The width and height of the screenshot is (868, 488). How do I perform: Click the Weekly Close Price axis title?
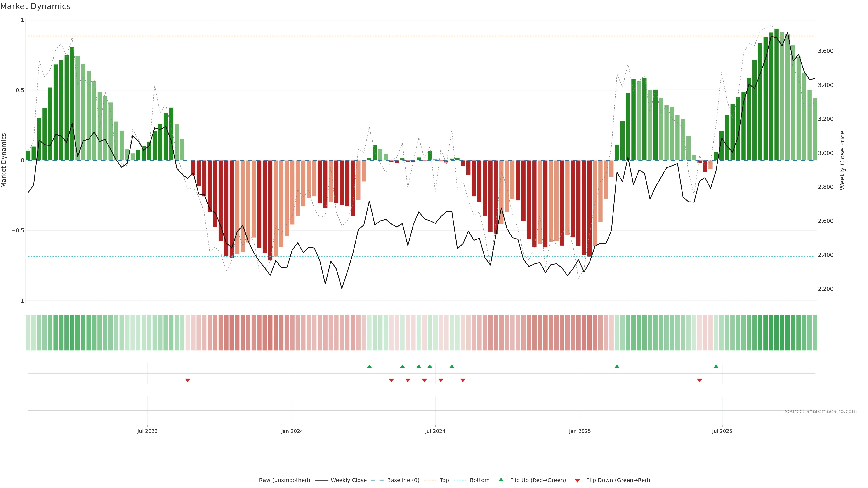point(842,160)
